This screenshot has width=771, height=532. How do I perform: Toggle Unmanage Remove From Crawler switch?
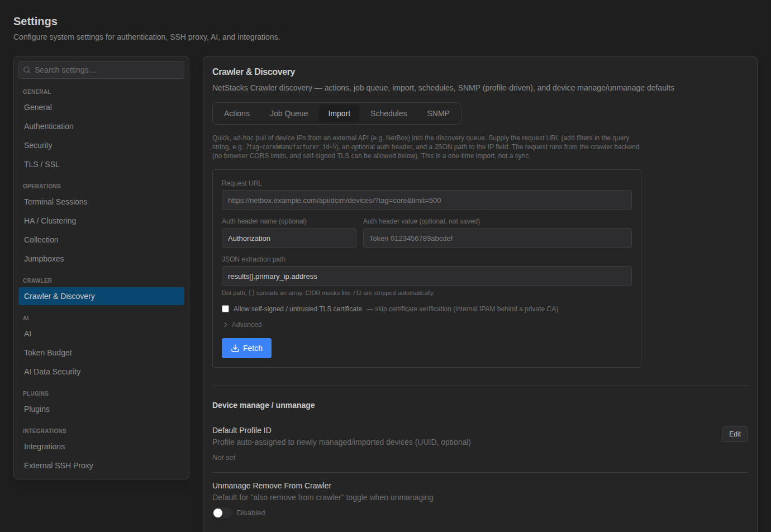point(222,513)
